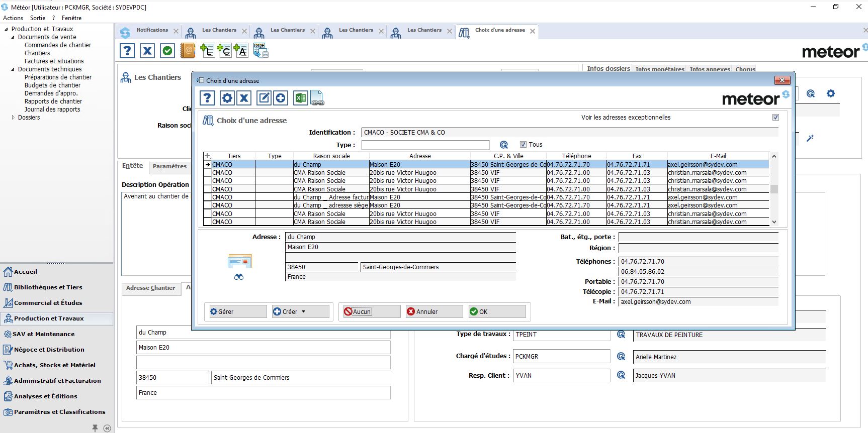Click lookup icon beside Resp. Client YVAN
The height and width of the screenshot is (433, 868).
[621, 375]
